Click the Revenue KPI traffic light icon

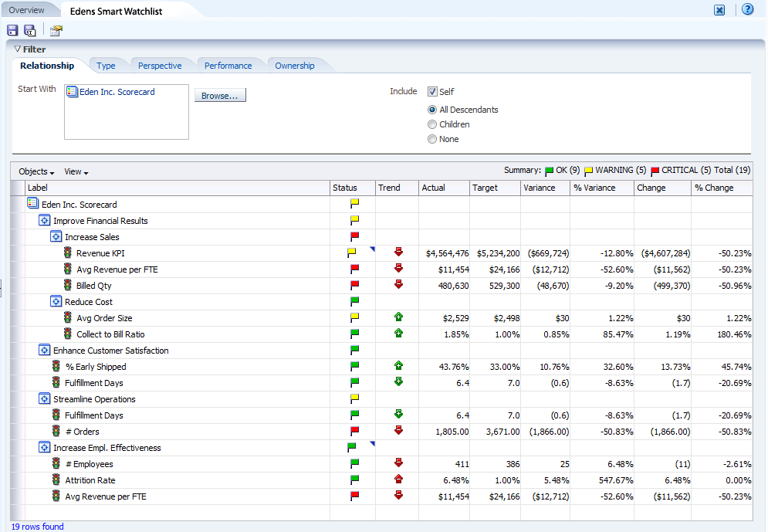68,252
